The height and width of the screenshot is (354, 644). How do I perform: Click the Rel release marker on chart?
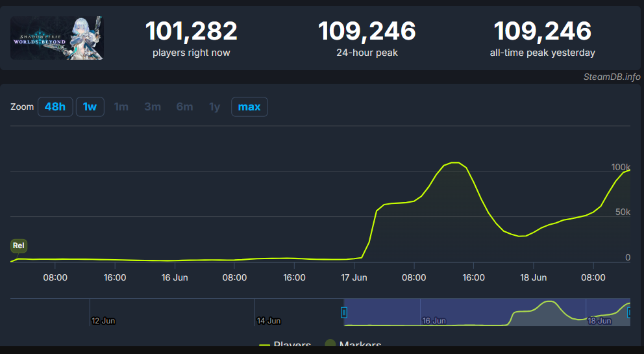[18, 246]
